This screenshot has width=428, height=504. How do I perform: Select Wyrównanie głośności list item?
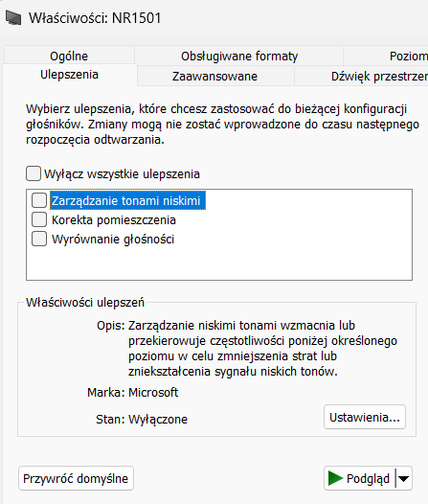click(113, 240)
